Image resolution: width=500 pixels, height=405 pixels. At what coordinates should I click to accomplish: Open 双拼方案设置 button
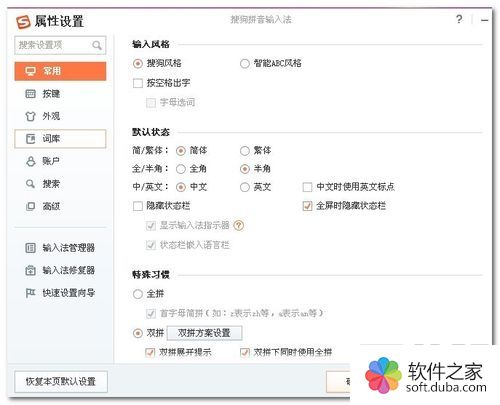(x=204, y=333)
